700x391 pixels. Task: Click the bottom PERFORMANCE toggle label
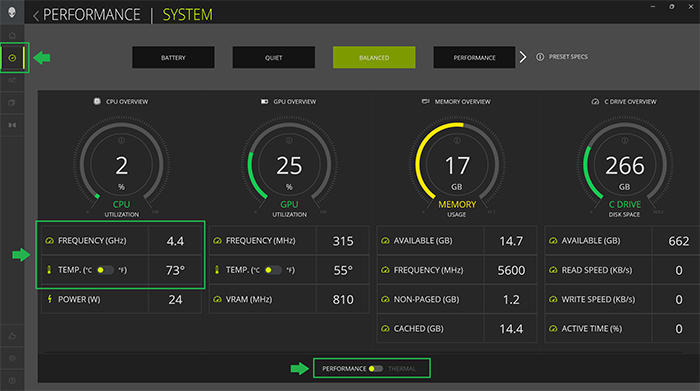(344, 369)
